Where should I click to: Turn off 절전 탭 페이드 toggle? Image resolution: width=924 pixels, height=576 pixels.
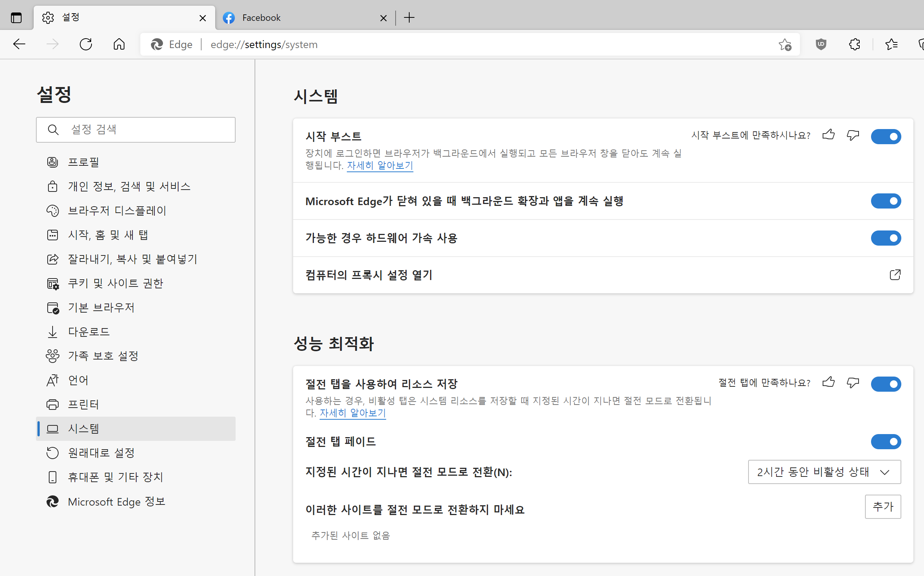point(885,442)
